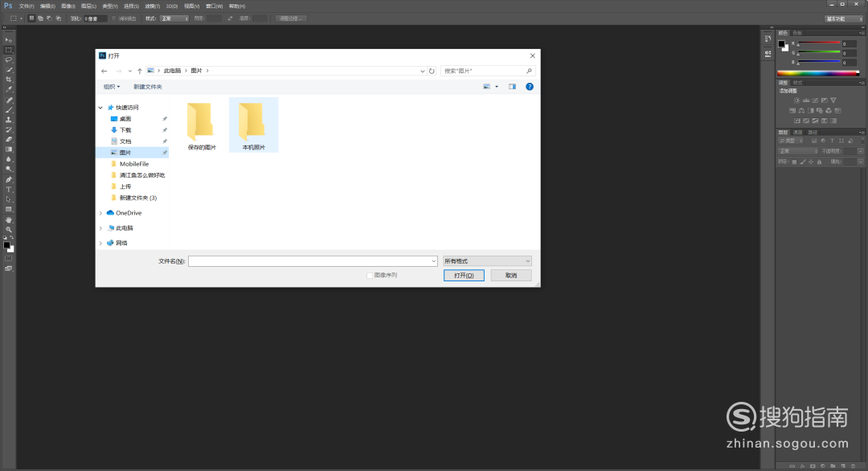Viewport: 868px width, 471px height.
Task: Select the Eyedropper tool
Action: (x=8, y=89)
